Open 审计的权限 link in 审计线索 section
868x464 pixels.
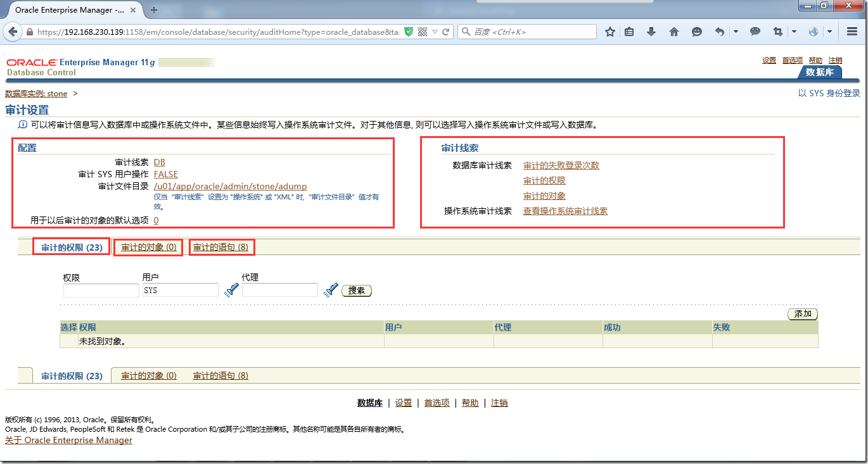point(544,180)
